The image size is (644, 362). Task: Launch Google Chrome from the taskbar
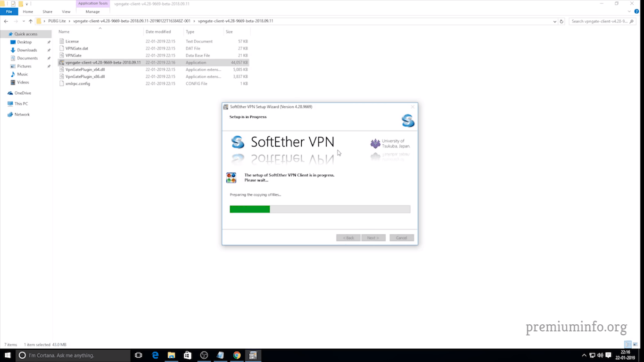coord(237,355)
